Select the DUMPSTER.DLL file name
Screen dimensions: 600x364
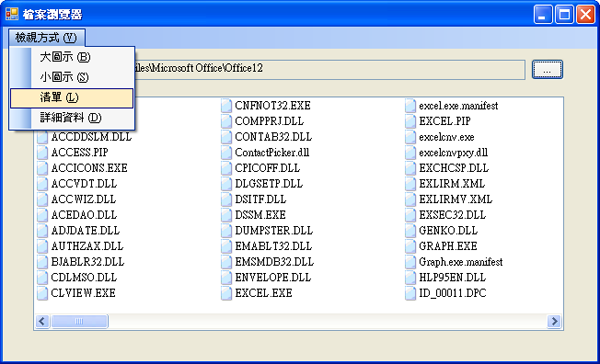pos(274,231)
